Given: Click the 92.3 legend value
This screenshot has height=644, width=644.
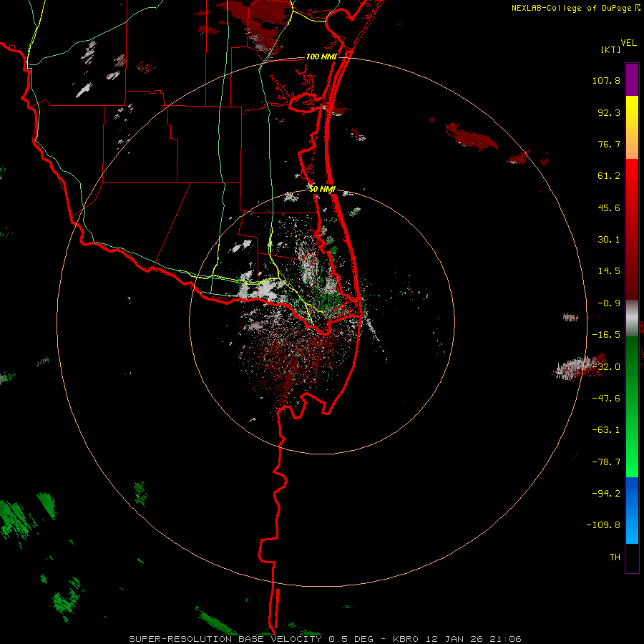Looking at the screenshot, I should pos(609,112).
